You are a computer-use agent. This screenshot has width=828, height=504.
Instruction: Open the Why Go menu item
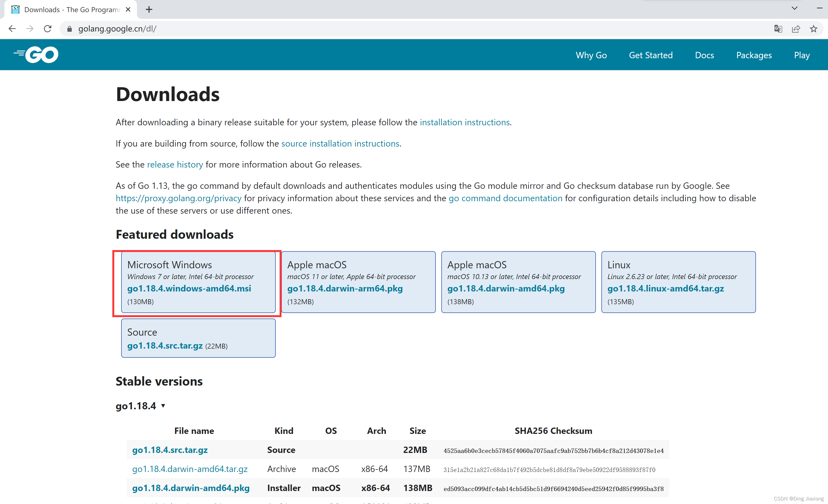coord(591,55)
